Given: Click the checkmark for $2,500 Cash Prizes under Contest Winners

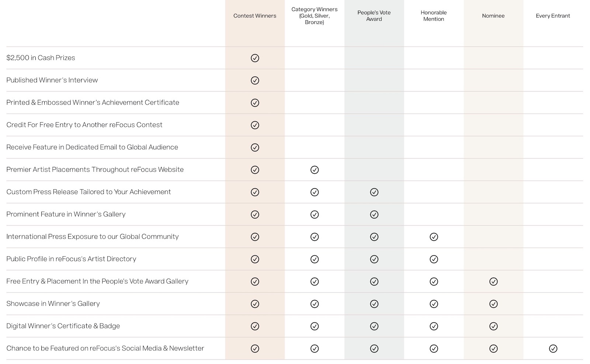Looking at the screenshot, I should pyautogui.click(x=255, y=58).
